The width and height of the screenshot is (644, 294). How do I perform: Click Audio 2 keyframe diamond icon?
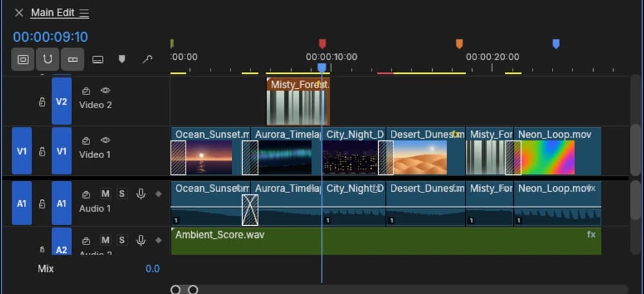pos(158,241)
